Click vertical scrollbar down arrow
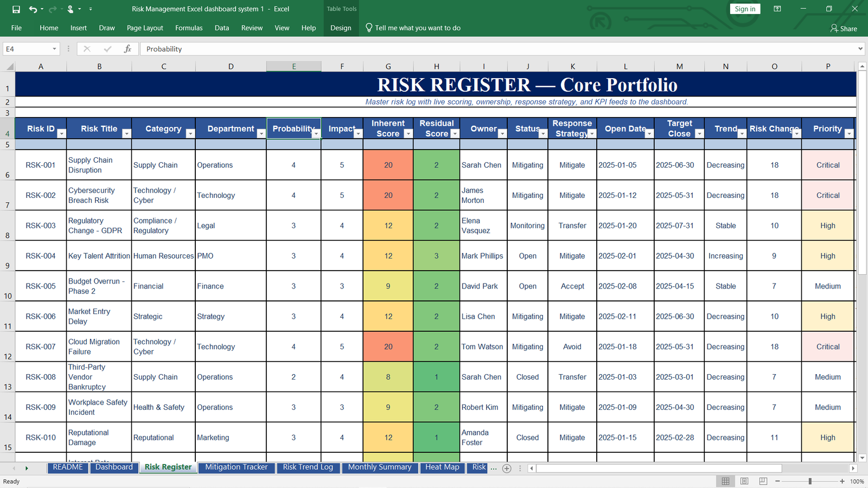The height and width of the screenshot is (488, 868). point(863,458)
